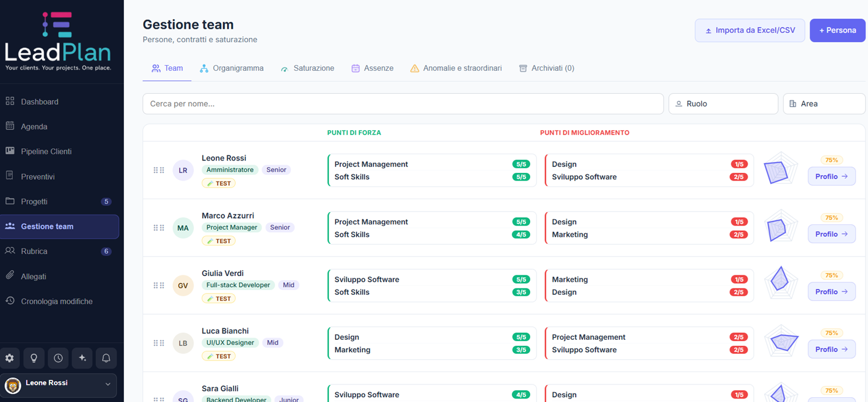
Task: Click the LR avatar of Leone Rossi
Action: pos(183,170)
